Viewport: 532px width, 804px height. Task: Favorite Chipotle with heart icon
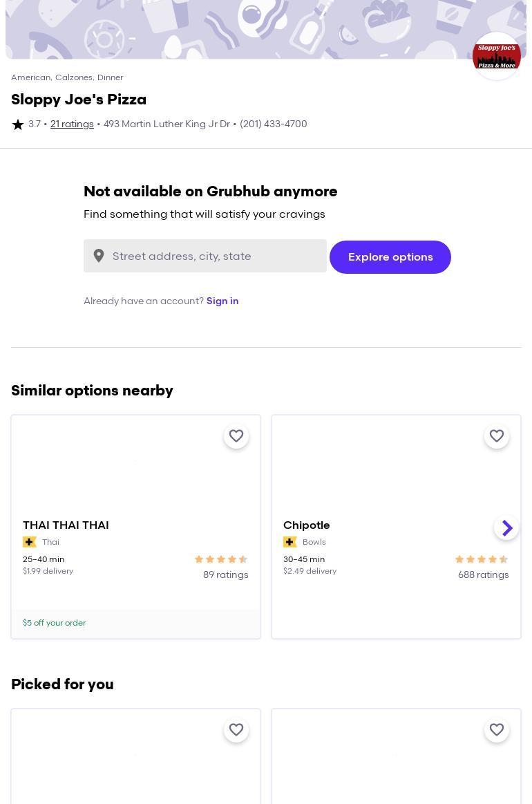[x=497, y=436]
